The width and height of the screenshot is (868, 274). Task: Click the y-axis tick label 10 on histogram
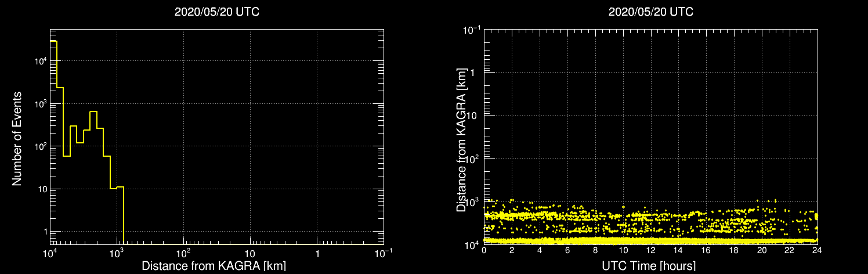[x=41, y=189]
